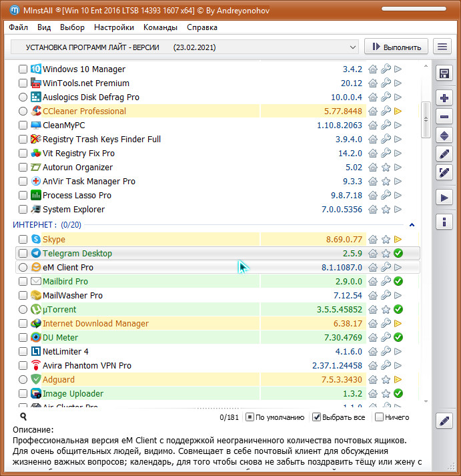Click the green checkmark for µTorrent
The image size is (461, 476).
tap(398, 309)
